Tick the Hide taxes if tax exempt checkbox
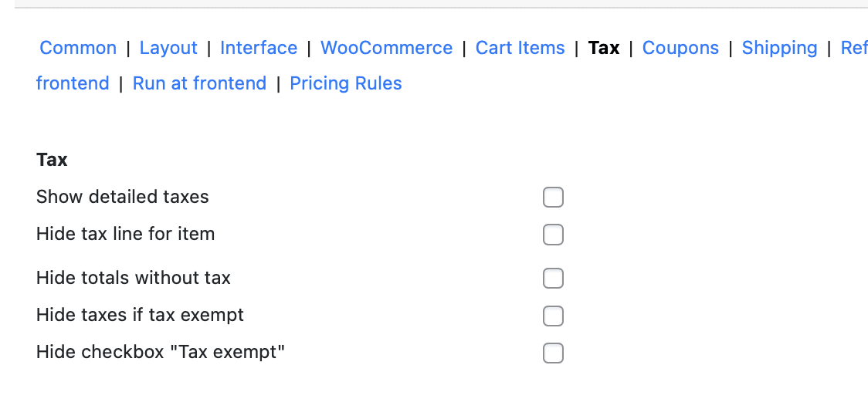This screenshot has height=409, width=868. [553, 316]
